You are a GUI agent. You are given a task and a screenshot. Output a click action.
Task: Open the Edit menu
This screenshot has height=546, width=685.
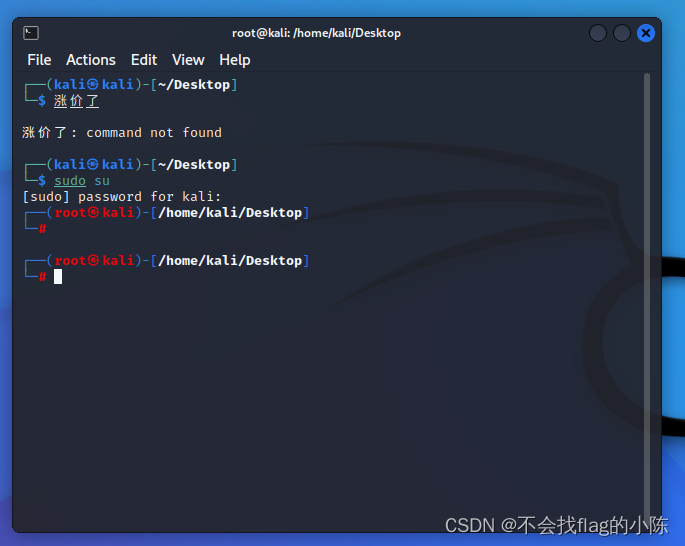[144, 60]
